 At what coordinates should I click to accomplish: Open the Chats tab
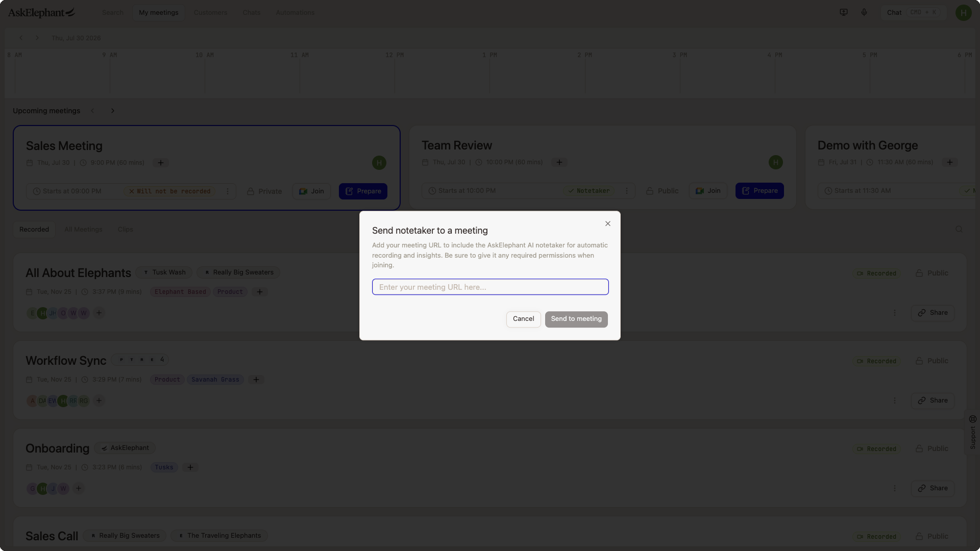[251, 12]
